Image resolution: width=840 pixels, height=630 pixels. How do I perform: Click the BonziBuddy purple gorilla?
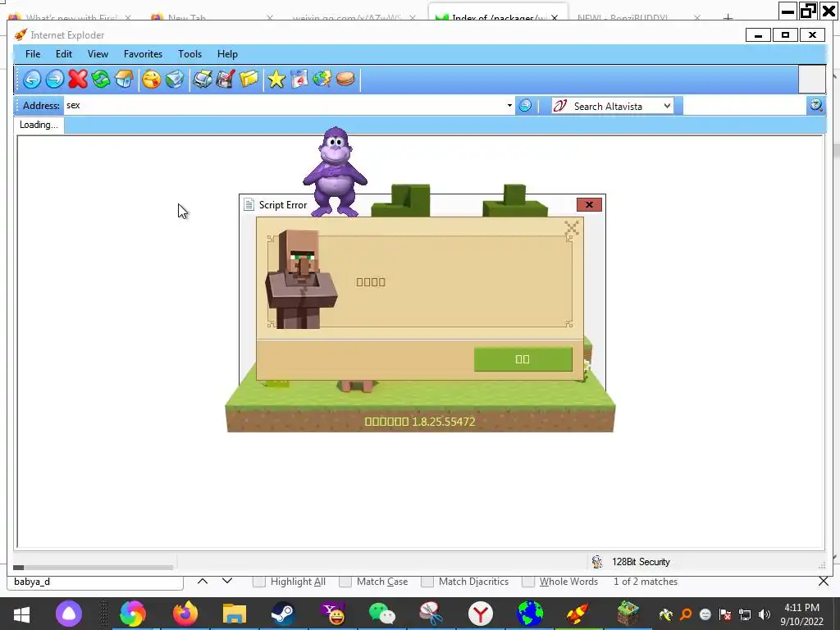[x=335, y=171]
